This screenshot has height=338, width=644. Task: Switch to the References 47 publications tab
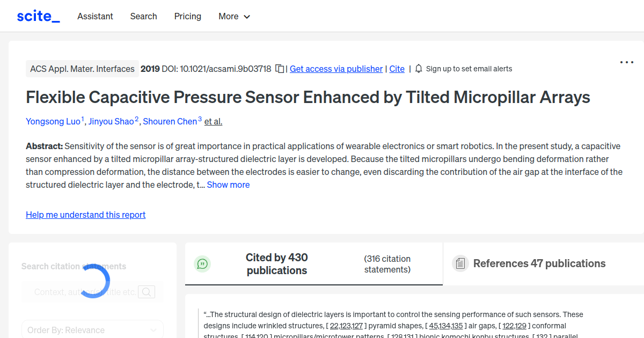tap(539, 263)
